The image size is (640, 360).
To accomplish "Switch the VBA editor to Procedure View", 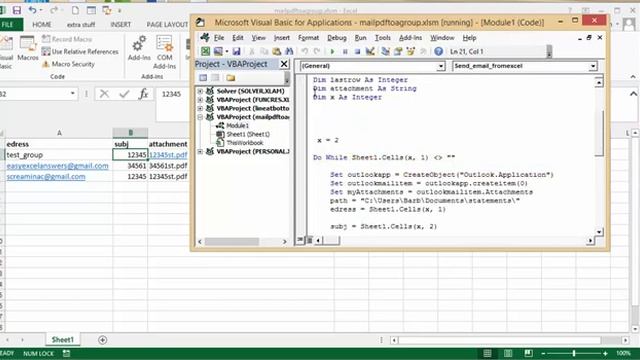I will (300, 240).
